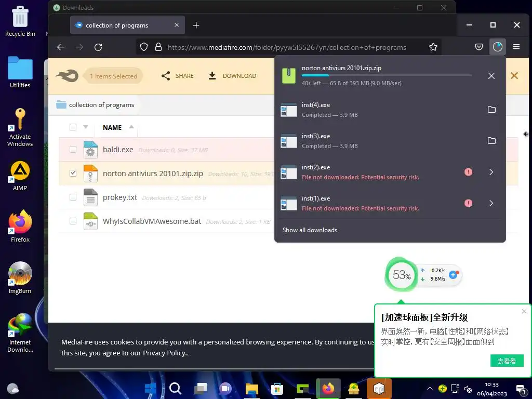Dismiss selection bar with orange X
The image size is (532, 399).
(x=514, y=76)
